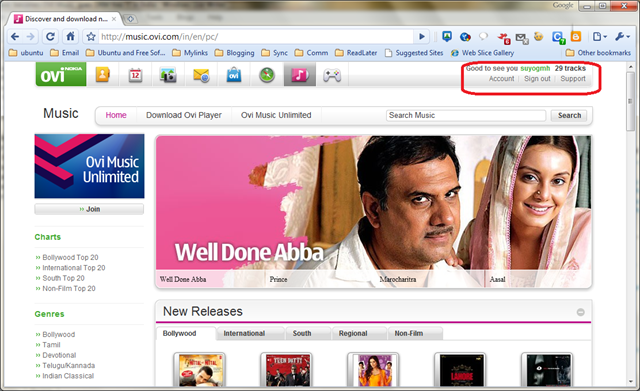Open Download Ovi Player tab
Screen dimensions: 640x391
click(x=184, y=115)
